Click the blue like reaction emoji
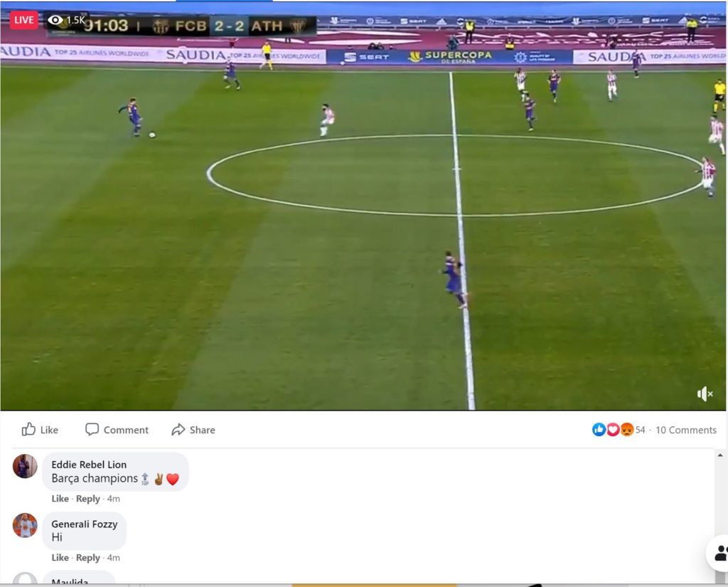 click(x=599, y=430)
